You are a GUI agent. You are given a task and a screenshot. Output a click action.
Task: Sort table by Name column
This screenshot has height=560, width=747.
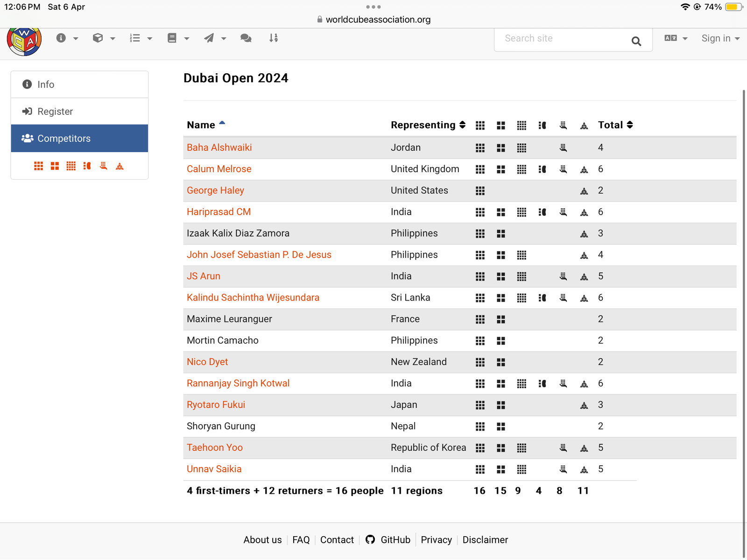pos(206,125)
